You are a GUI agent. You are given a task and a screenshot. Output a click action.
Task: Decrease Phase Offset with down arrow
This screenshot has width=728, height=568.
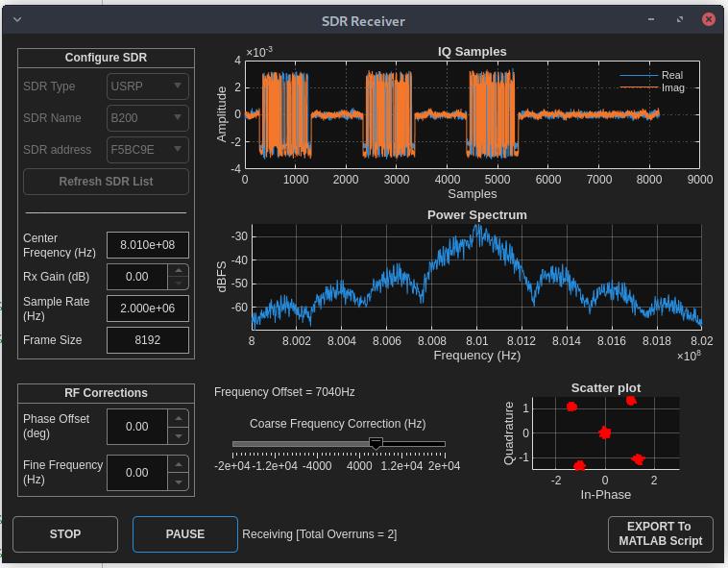click(x=178, y=435)
